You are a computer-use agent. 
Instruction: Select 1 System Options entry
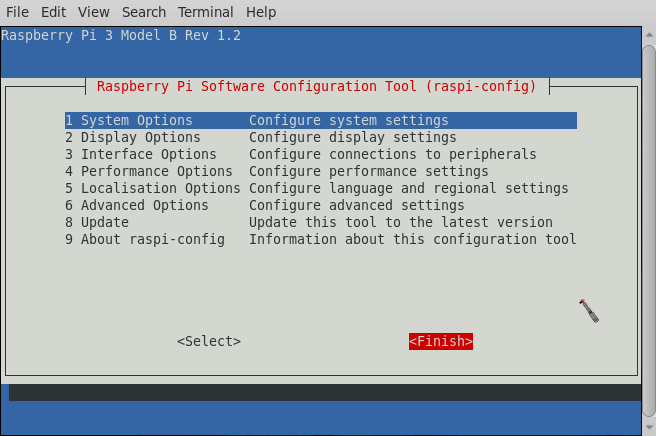pos(320,121)
